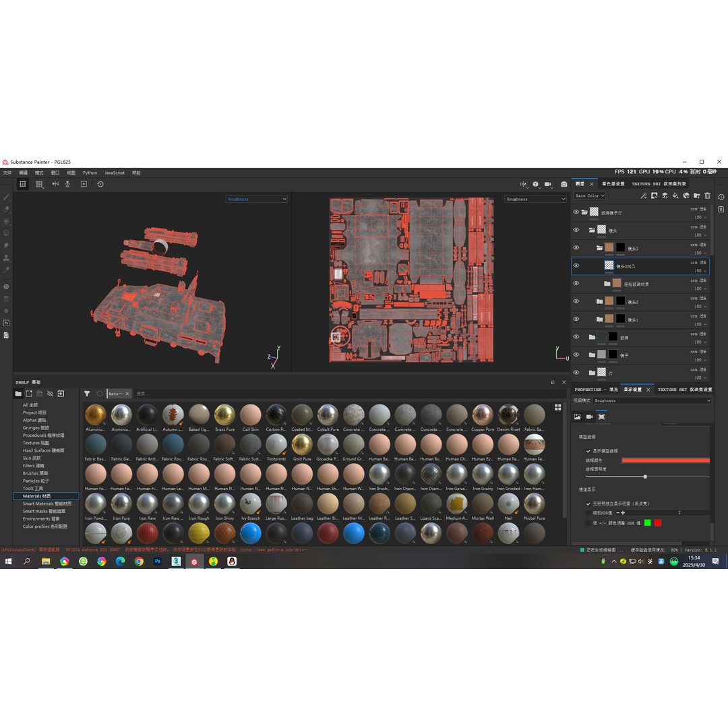Hide the 镜头1 layer group
The image size is (728, 728).
(x=576, y=319)
